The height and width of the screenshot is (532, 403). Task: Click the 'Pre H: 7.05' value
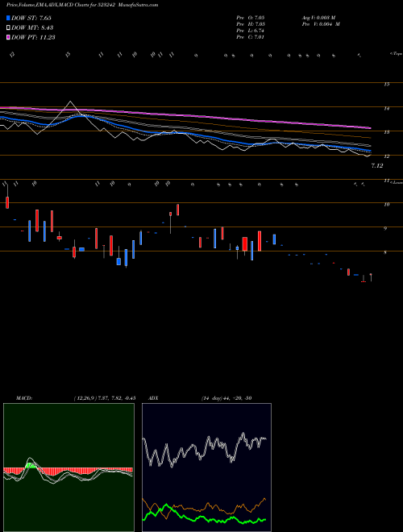(x=251, y=24)
